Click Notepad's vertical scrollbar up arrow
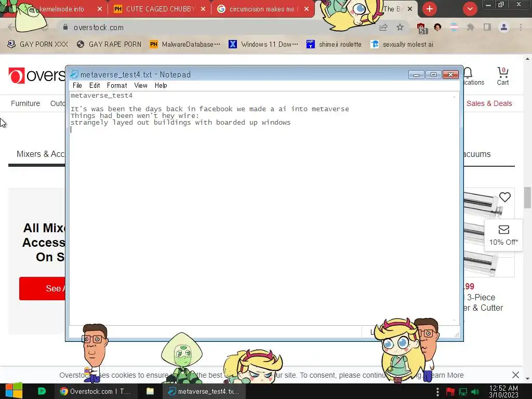This screenshot has width=532, height=399. (454, 97)
